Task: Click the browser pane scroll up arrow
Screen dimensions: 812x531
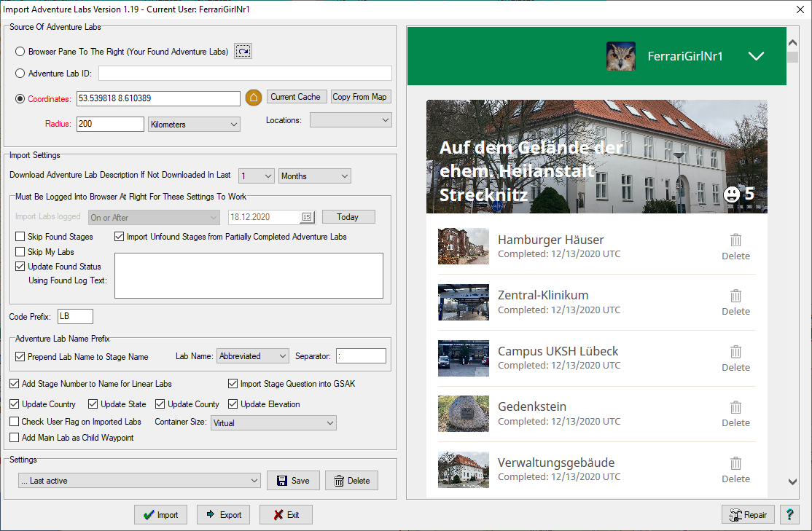Action: [792, 42]
